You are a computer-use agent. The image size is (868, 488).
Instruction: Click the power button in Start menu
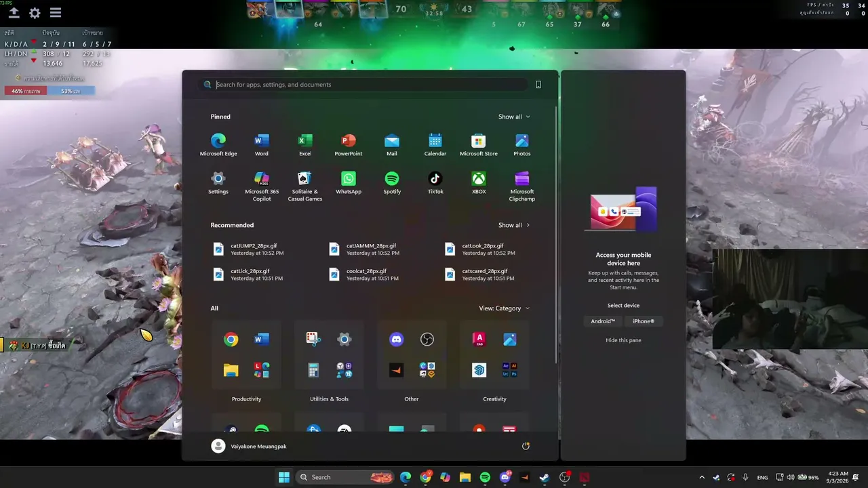(526, 446)
